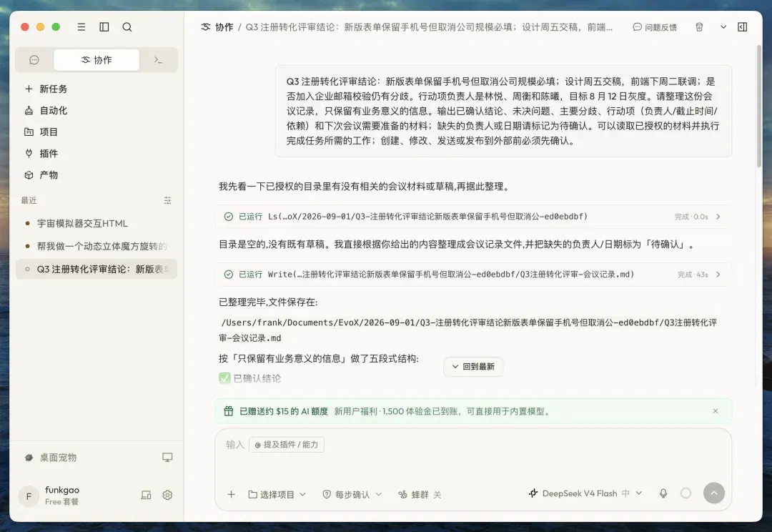Click the circular progress indicator icon
The image size is (772, 532).
pyautogui.click(x=686, y=493)
